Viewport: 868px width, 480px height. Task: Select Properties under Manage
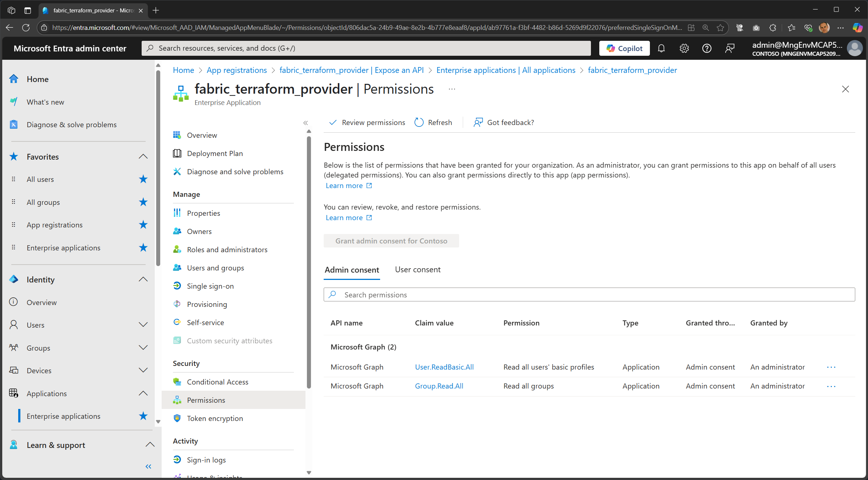[203, 213]
